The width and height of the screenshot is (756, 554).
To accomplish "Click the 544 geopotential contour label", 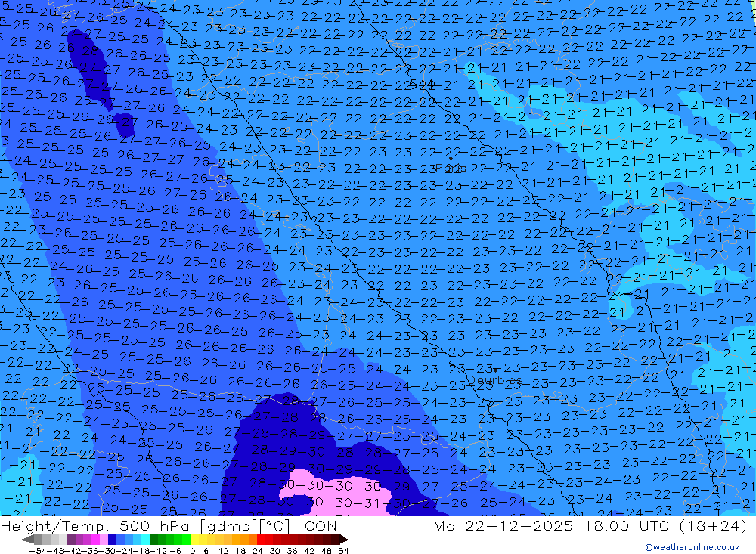I will pos(421,85).
